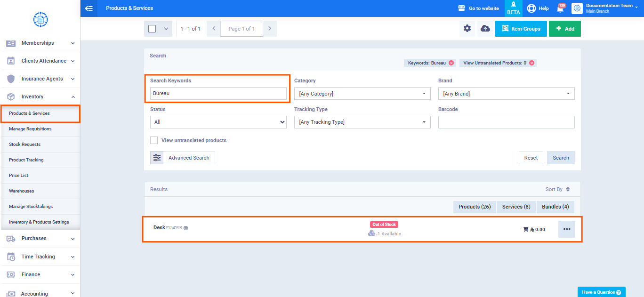The width and height of the screenshot is (644, 297).
Task: Click the Page 1 of 1 field
Action: [x=241, y=29]
